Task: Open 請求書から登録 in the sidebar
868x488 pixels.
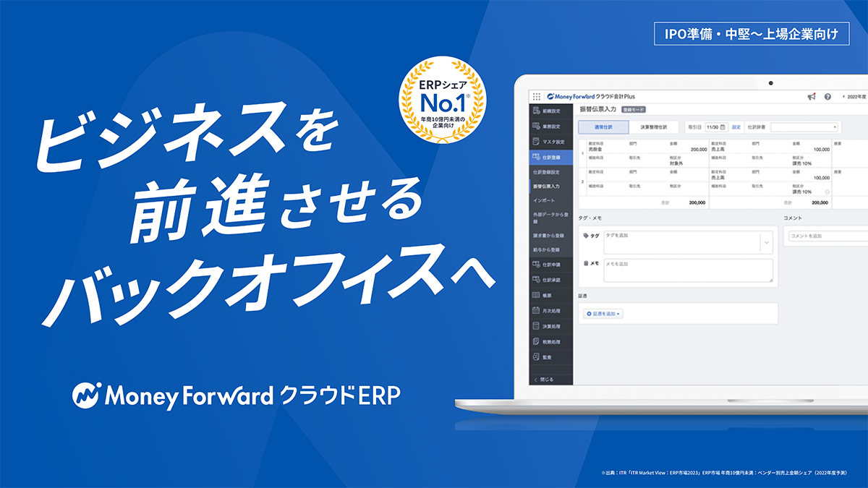Action: click(x=547, y=236)
